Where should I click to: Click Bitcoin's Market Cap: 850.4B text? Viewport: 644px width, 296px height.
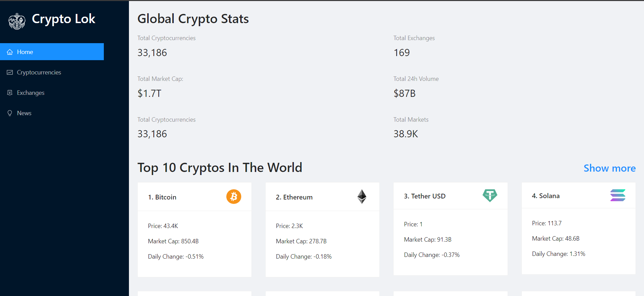(x=173, y=241)
